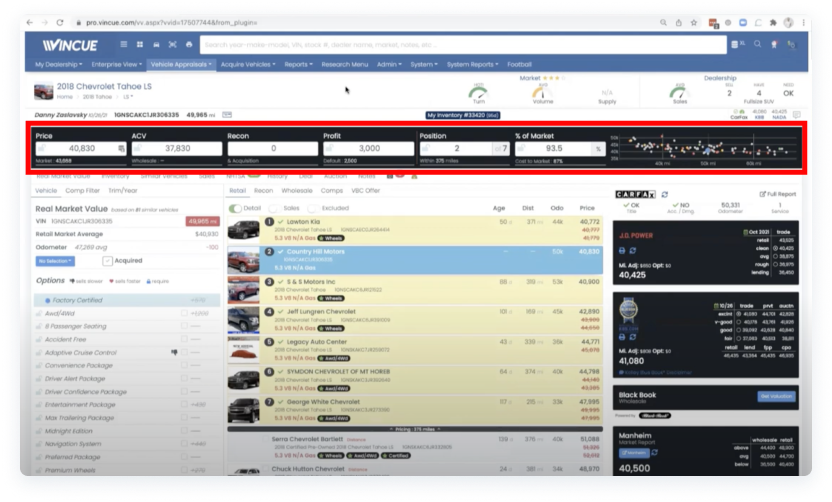
Task: Check the Acquired checkbox
Action: pyautogui.click(x=107, y=261)
